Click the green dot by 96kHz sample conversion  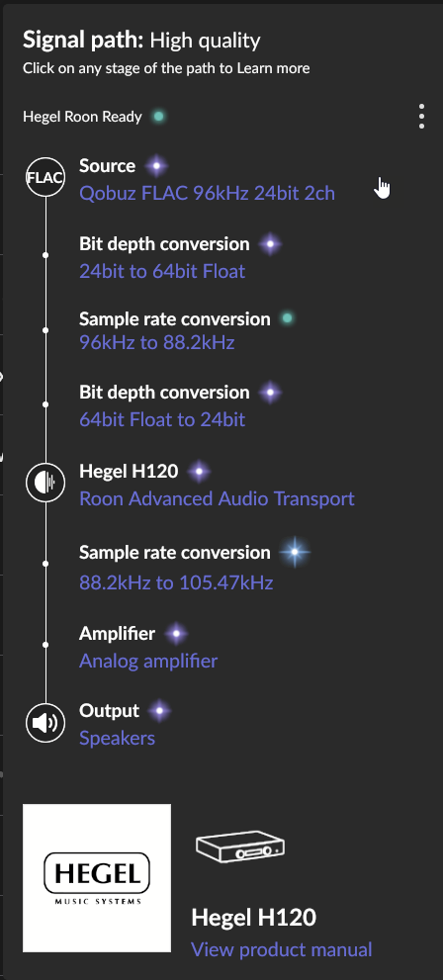click(287, 318)
